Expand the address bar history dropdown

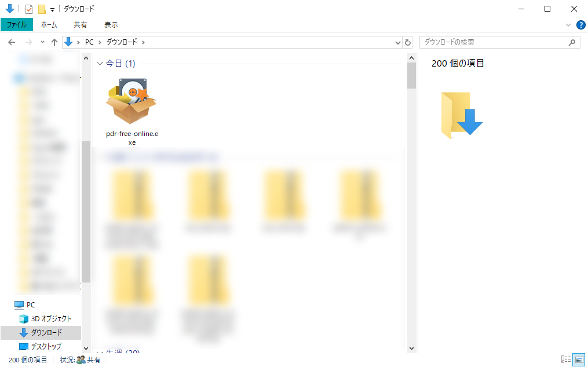398,43
